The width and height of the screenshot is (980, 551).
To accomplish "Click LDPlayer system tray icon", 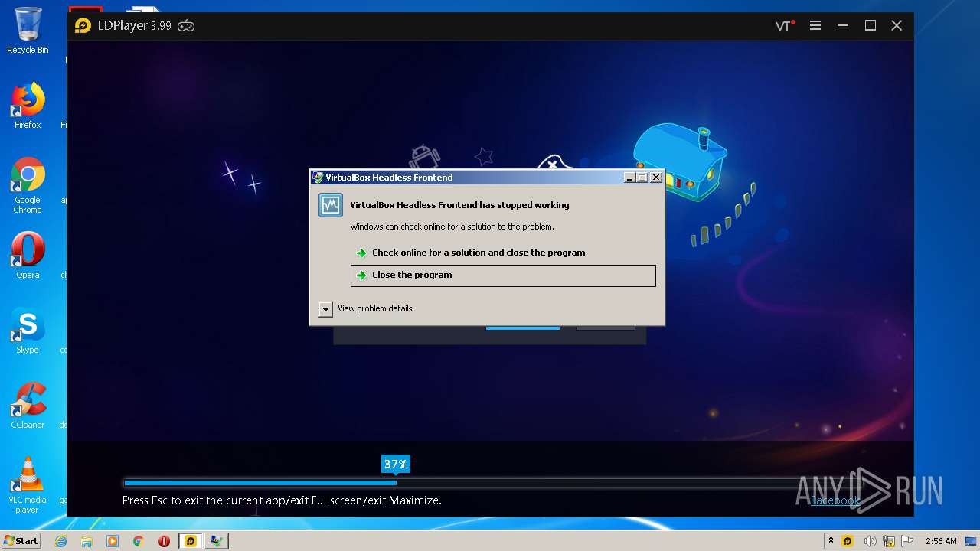I will click(x=848, y=541).
